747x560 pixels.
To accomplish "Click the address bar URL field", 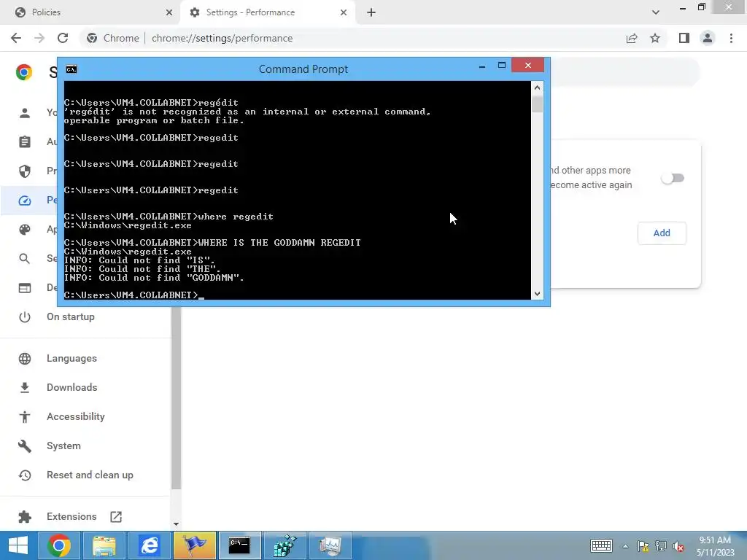I will pos(352,38).
